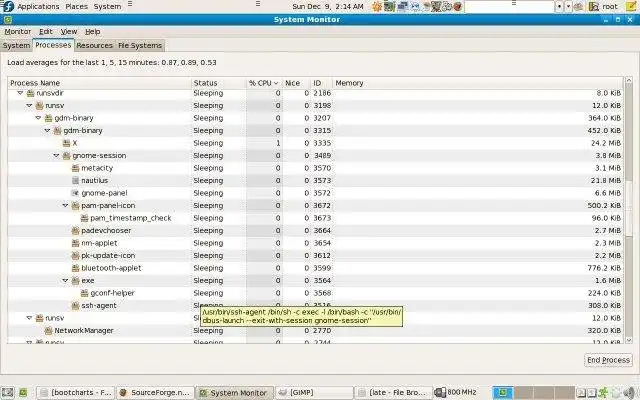Image resolution: width=640 pixels, height=400 pixels.
Task: Collapse the runsvdir tree node
Action: pos(20,93)
